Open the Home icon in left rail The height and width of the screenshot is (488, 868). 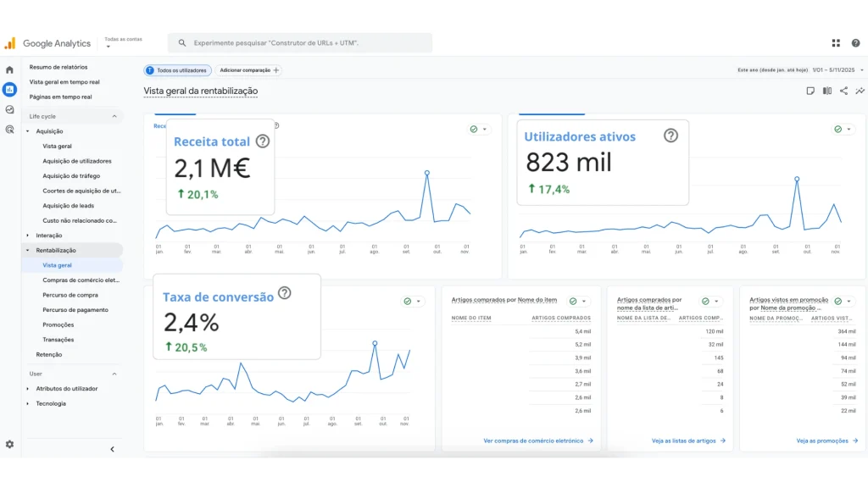[x=9, y=70]
